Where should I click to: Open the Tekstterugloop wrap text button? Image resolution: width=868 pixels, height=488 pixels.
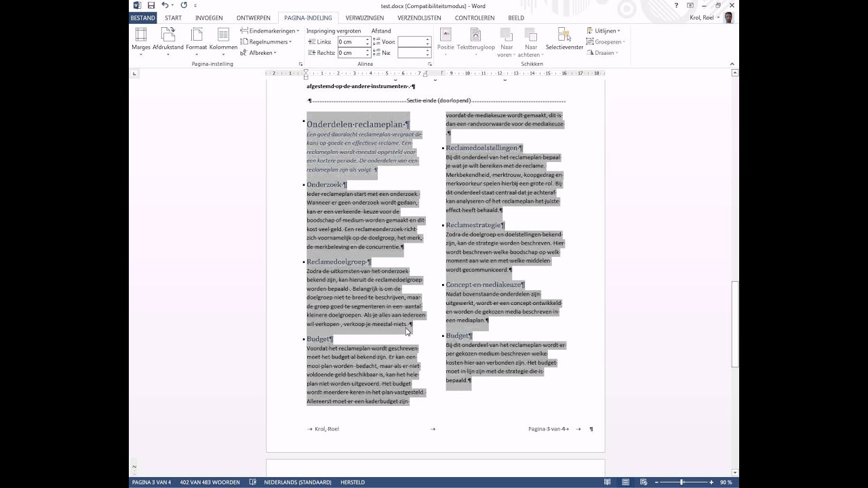pos(476,41)
